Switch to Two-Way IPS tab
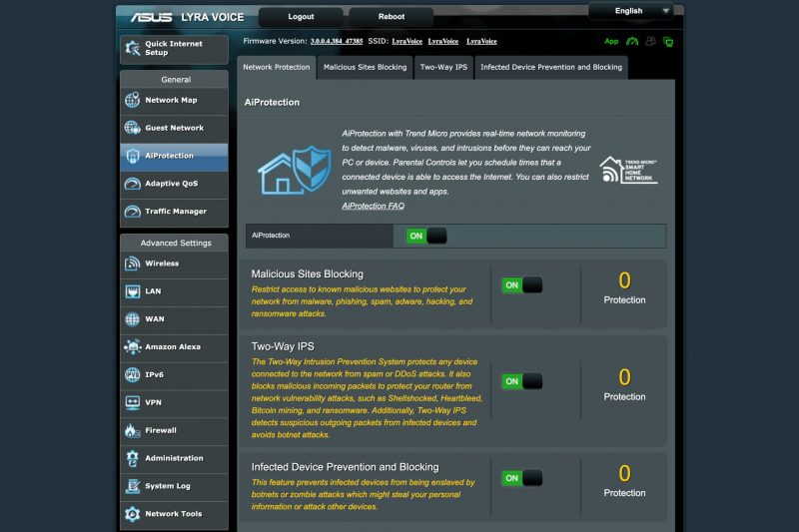This screenshot has height=532, width=799. [x=443, y=68]
